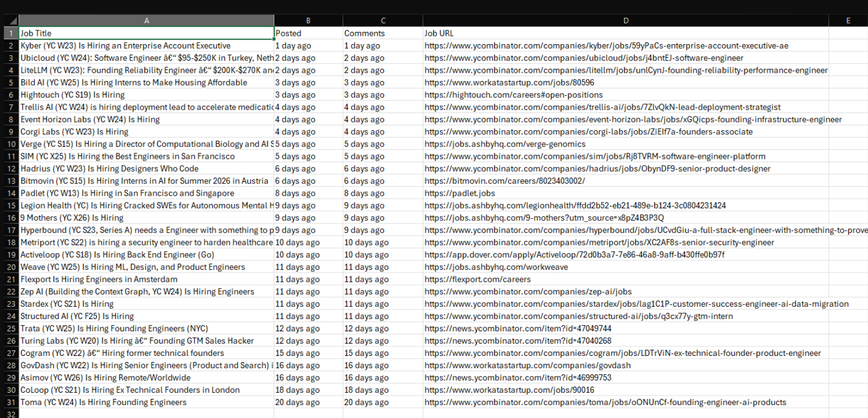Click the Hyperbound (YC S23, Series A) title cell
Viewport: 868px width, 418px height.
point(147,230)
